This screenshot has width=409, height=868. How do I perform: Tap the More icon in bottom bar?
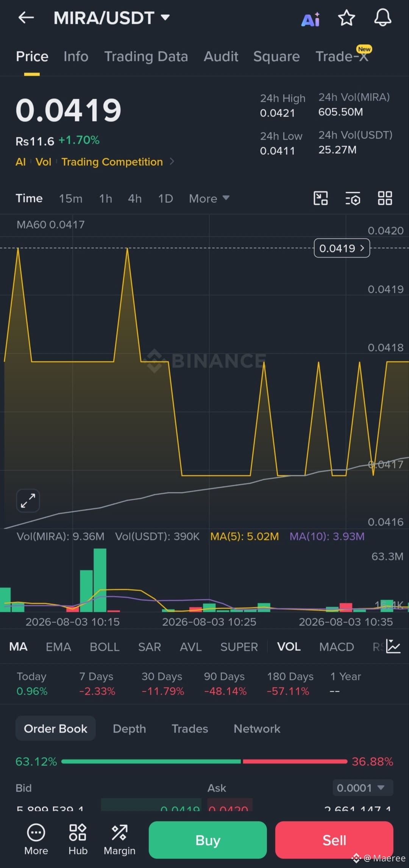(x=36, y=840)
